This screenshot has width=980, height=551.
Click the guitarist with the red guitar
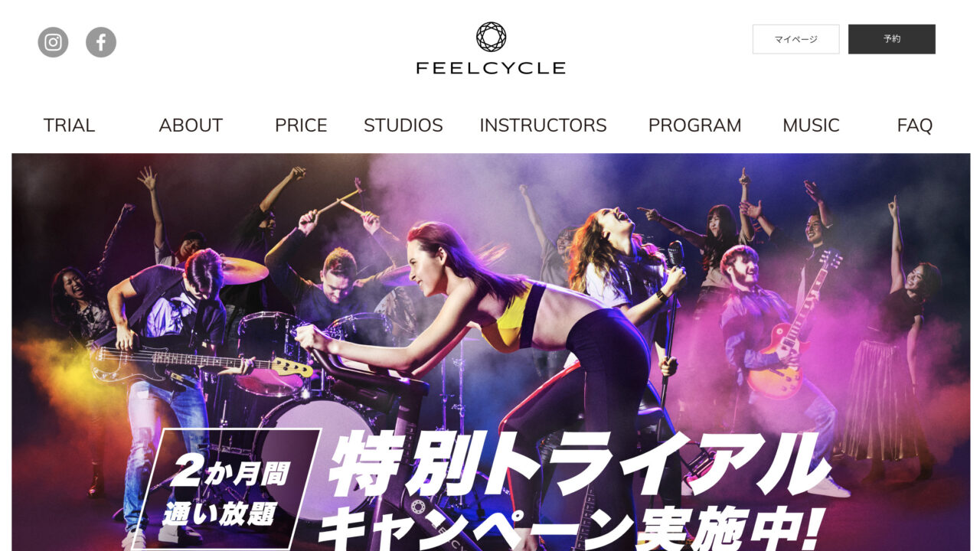(773, 344)
